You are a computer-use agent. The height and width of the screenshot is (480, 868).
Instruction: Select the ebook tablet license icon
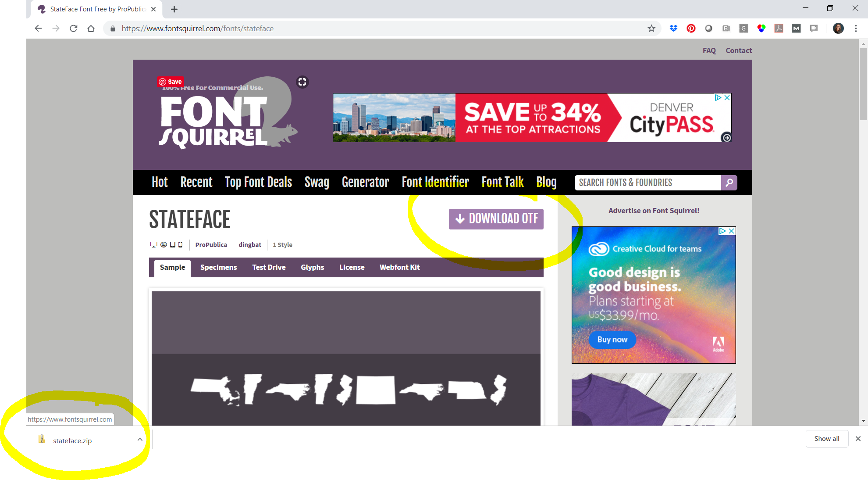172,244
